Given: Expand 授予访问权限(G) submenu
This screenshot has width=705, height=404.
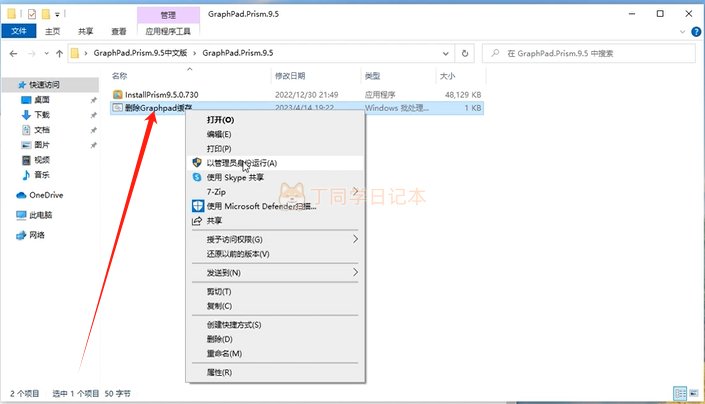Looking at the screenshot, I should [x=275, y=240].
